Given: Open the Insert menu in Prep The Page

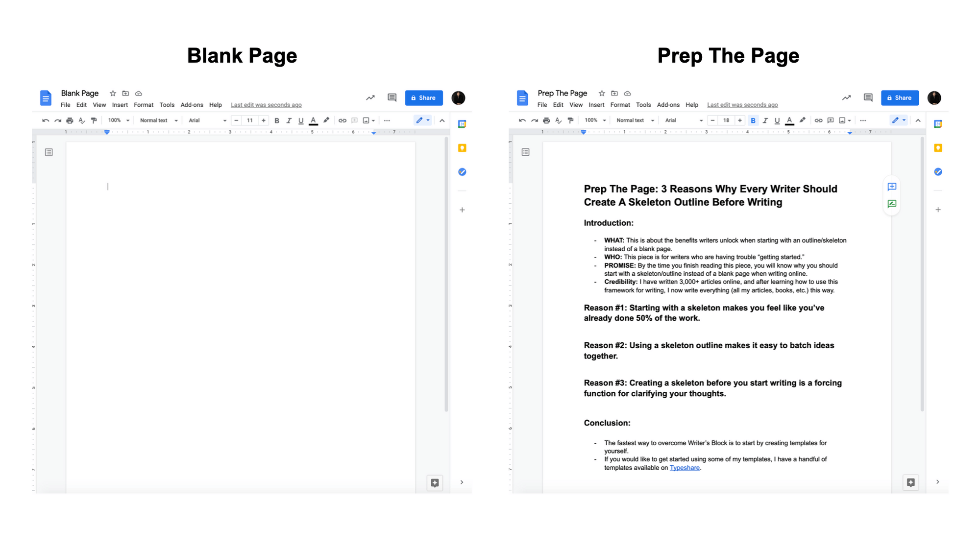Looking at the screenshot, I should pyautogui.click(x=596, y=105).
